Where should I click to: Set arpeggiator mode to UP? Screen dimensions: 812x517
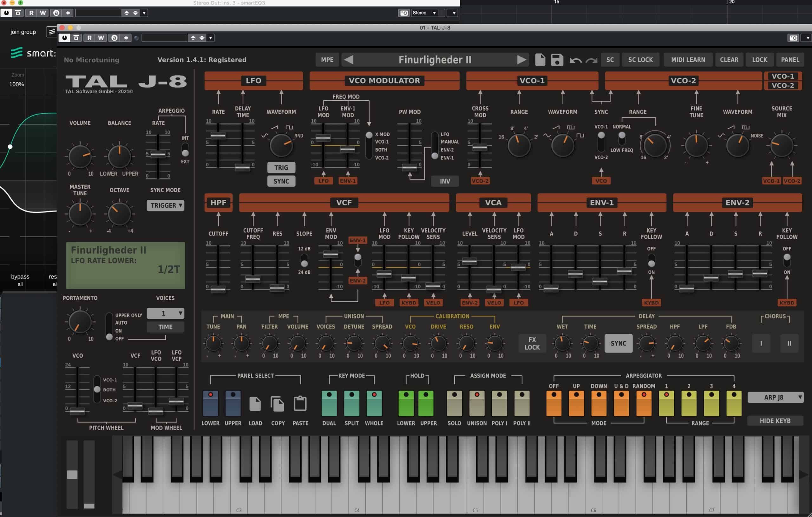click(576, 403)
